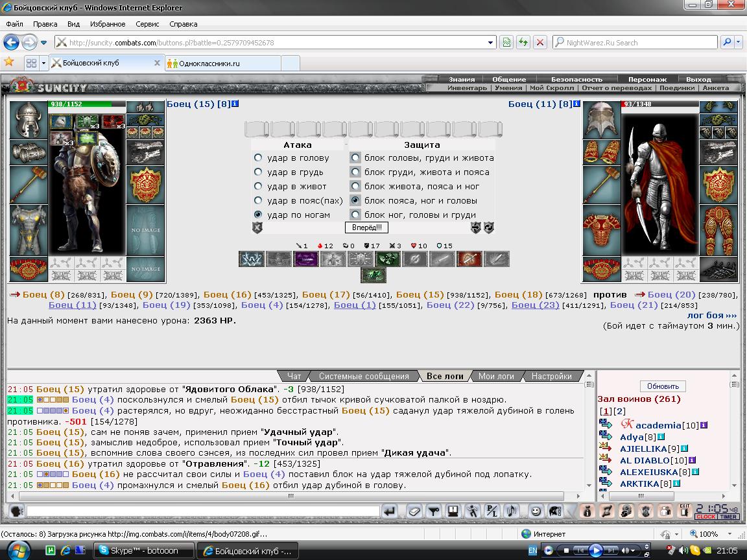Viewport: 747px width, 560px height.
Task: Click the left character's 938/1152 health bar
Action: coord(87,104)
